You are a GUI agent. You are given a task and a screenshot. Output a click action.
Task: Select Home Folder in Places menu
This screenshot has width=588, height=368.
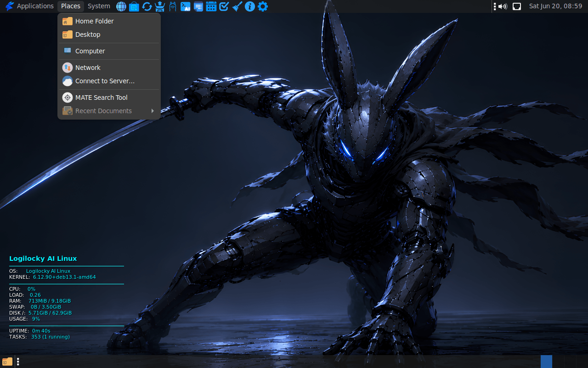pyautogui.click(x=109, y=21)
